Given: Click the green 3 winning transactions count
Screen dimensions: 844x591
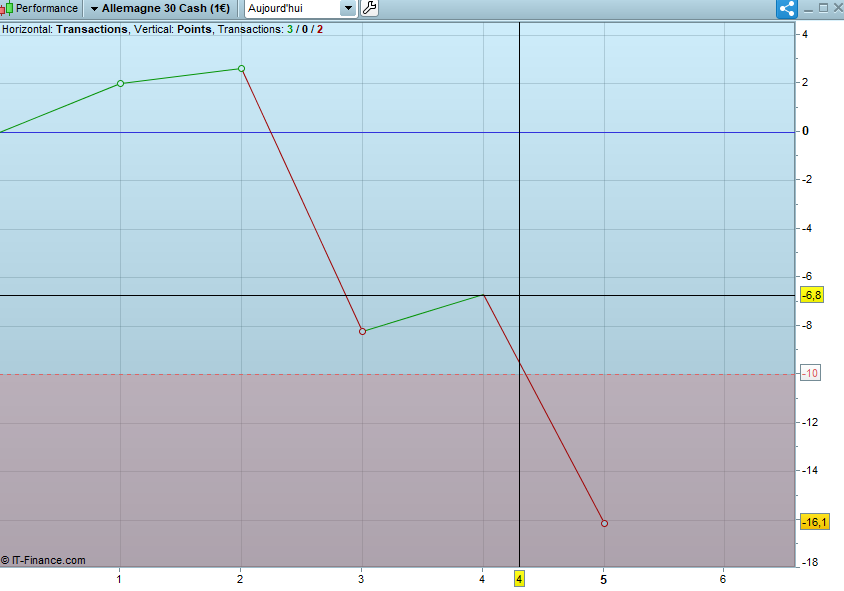Looking at the screenshot, I should pyautogui.click(x=290, y=30).
